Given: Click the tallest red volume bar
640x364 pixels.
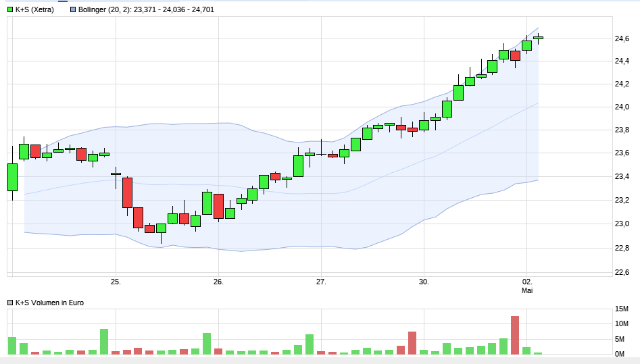Looking at the screenshot, I should (515, 336).
